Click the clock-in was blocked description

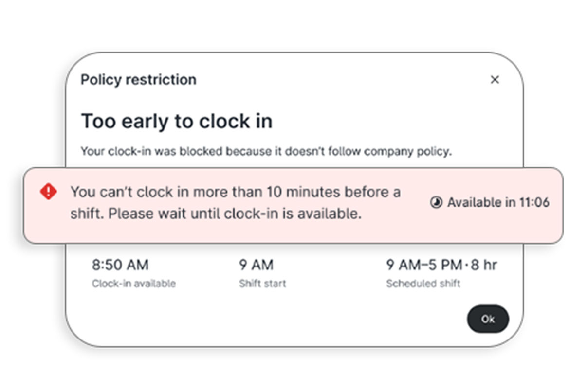[266, 151]
